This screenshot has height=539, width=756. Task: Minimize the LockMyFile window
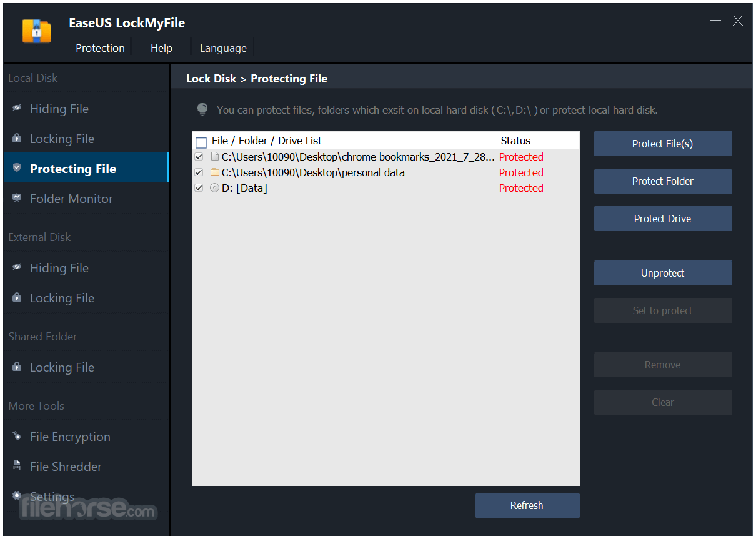click(715, 21)
